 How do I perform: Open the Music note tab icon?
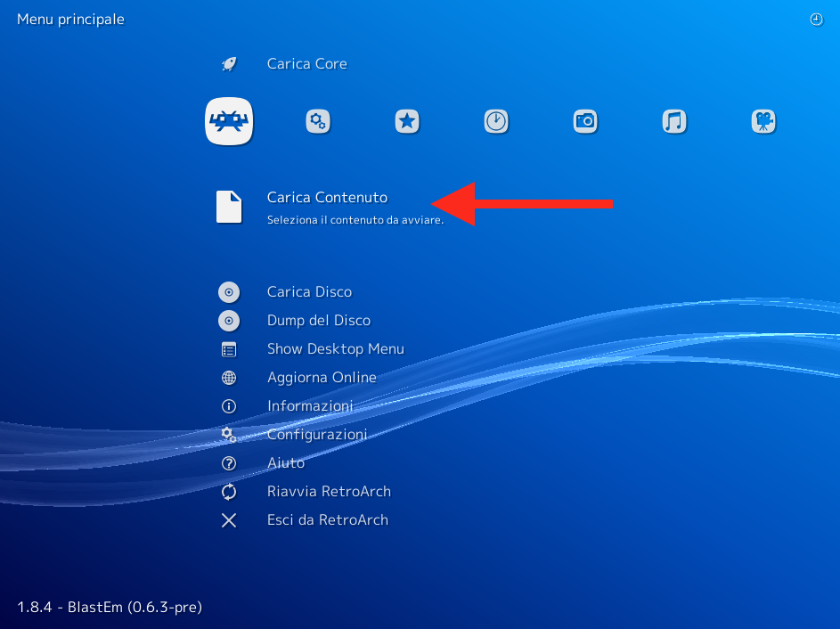coord(674,121)
